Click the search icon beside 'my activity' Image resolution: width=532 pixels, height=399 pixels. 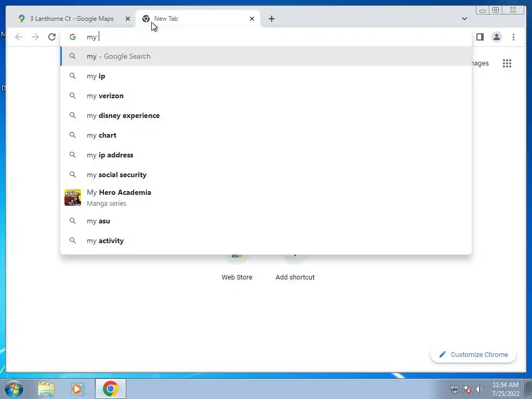(x=73, y=241)
